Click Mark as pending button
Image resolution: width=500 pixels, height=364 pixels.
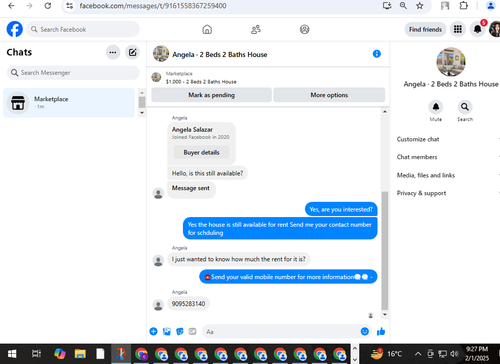[211, 95]
